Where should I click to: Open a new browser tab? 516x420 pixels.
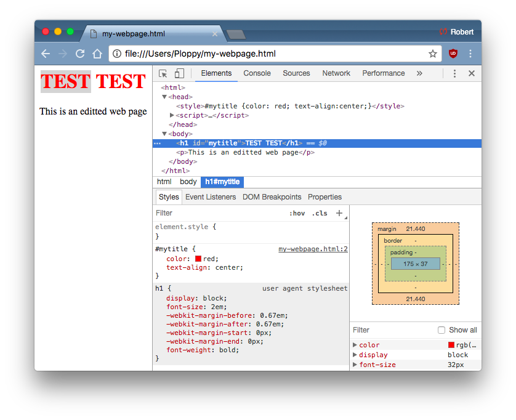236,34
